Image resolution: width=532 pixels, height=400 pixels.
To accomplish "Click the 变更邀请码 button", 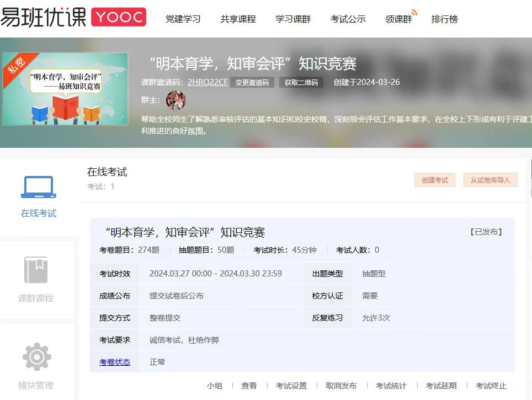I will coord(252,83).
